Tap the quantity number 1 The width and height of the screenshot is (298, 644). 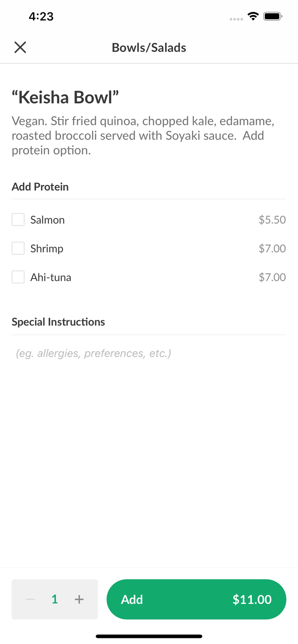click(55, 599)
